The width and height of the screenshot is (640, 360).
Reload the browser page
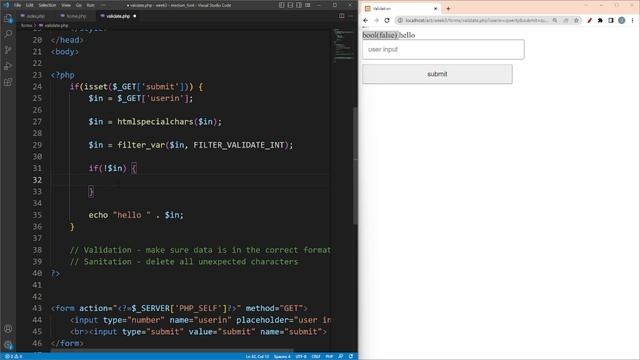coord(387,20)
